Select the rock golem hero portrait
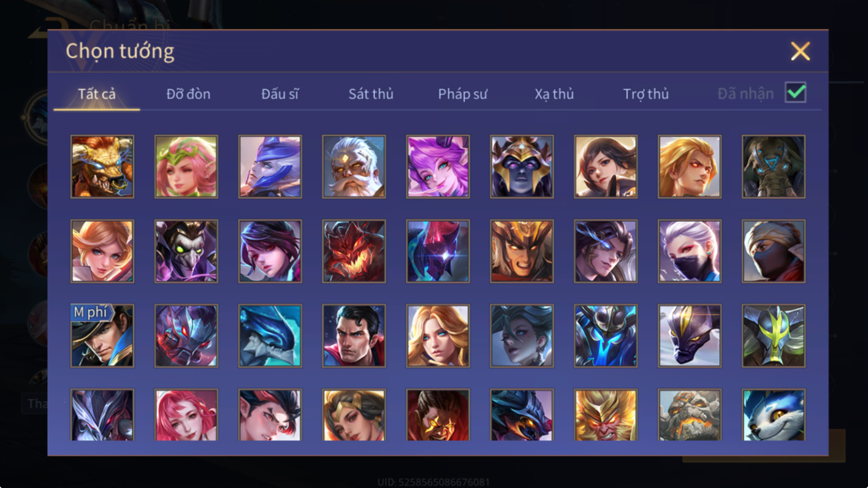868x488 pixels. point(690,415)
